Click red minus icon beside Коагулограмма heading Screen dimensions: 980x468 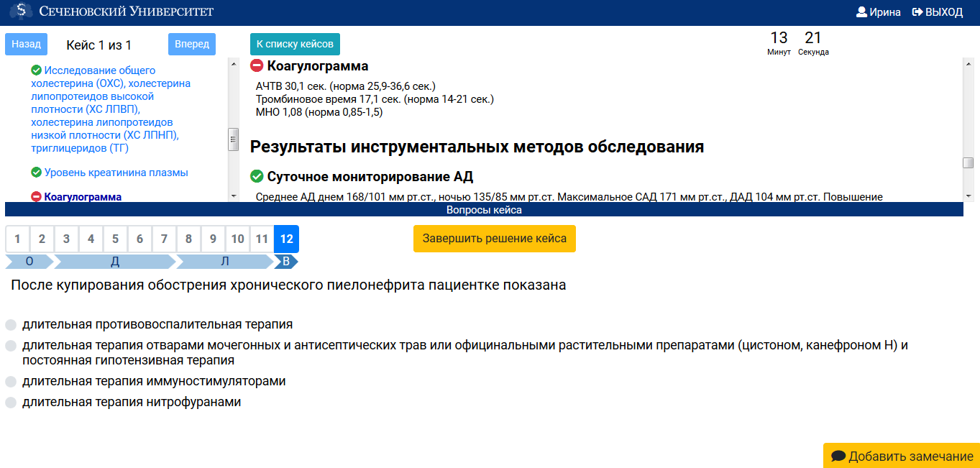click(x=257, y=65)
